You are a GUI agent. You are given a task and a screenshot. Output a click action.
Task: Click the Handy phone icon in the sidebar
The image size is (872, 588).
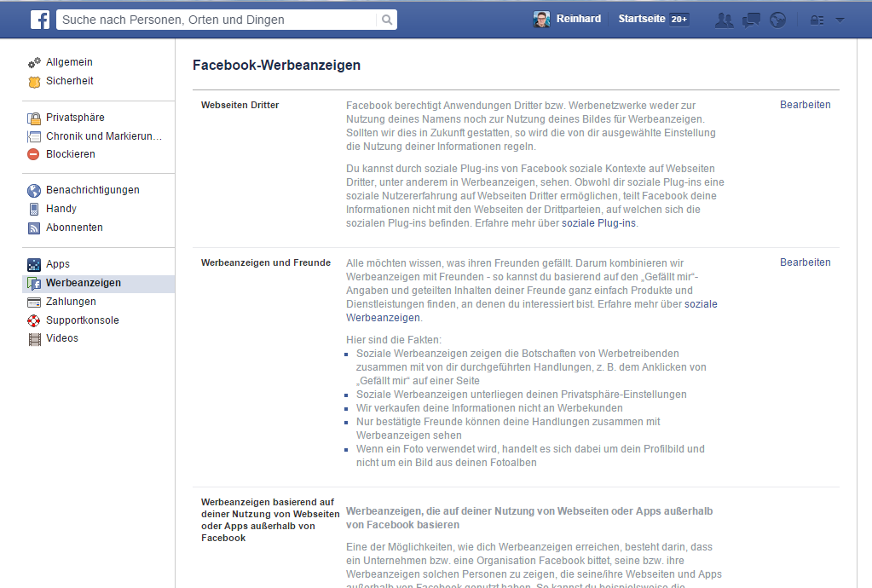33,208
